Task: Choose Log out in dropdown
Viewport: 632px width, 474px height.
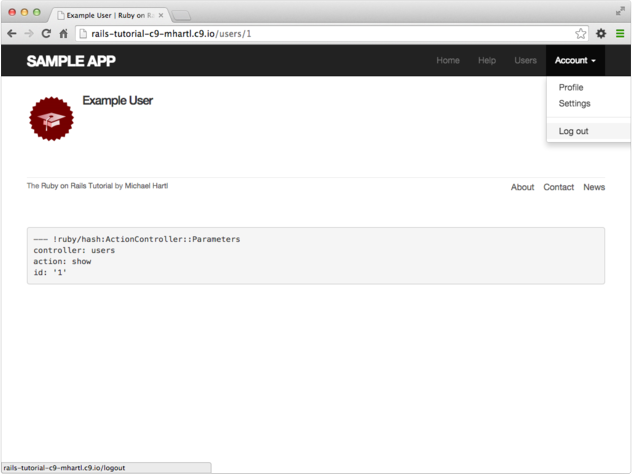Action: click(573, 131)
